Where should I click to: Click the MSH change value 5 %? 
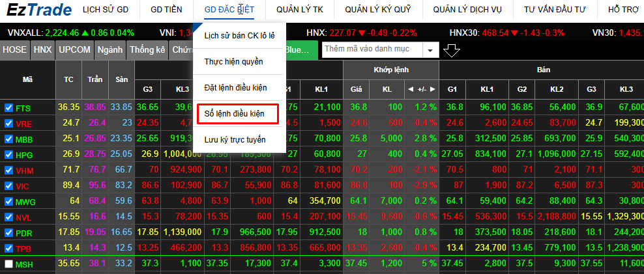click(430, 264)
